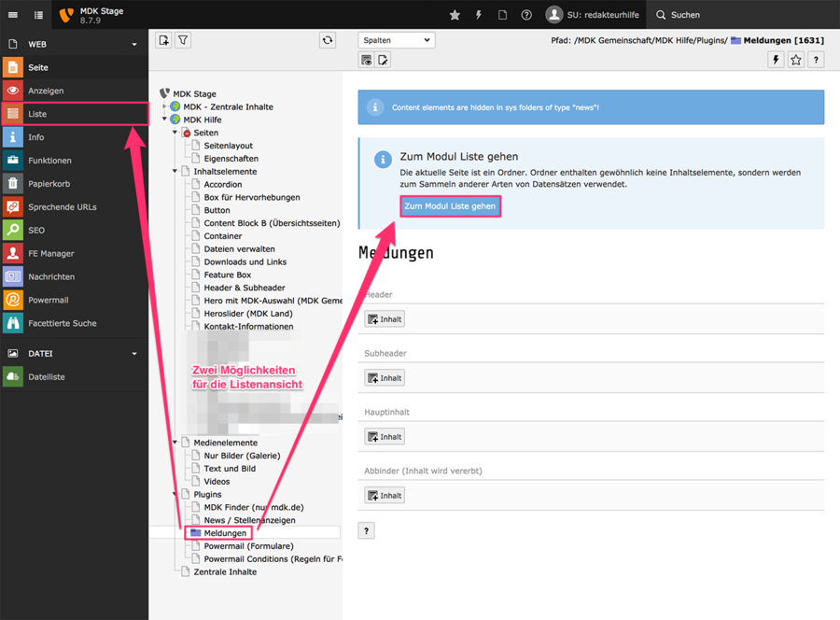This screenshot has height=620, width=840.
Task: Select Videos page in tree
Action: (217, 482)
